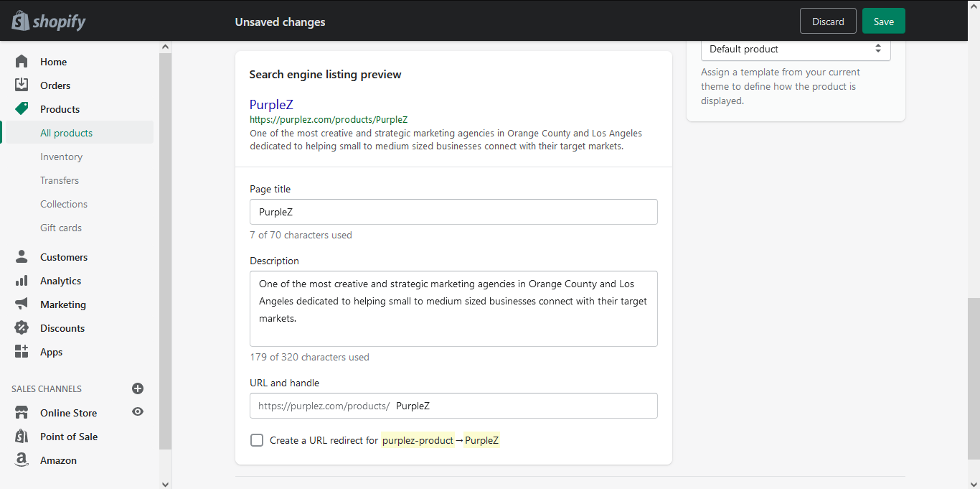Toggle Online Store visibility with the eye icon
Screen dimensions: 980x489
pyautogui.click(x=137, y=412)
